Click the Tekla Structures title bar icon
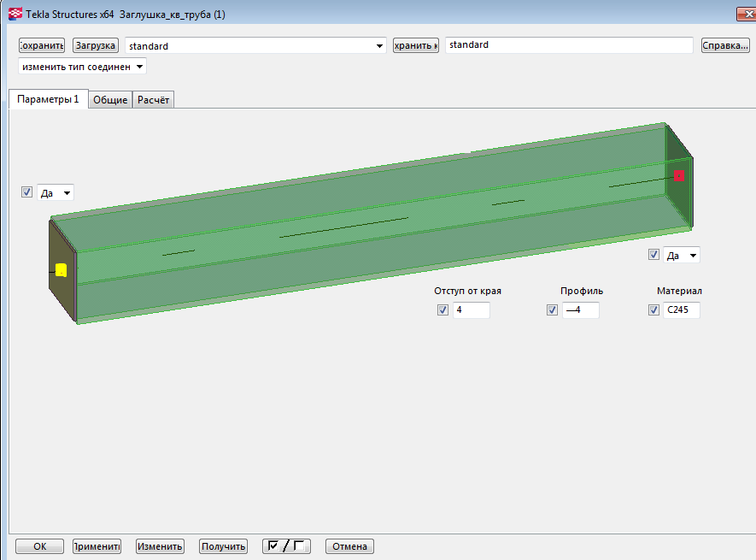756x560 pixels. point(15,14)
